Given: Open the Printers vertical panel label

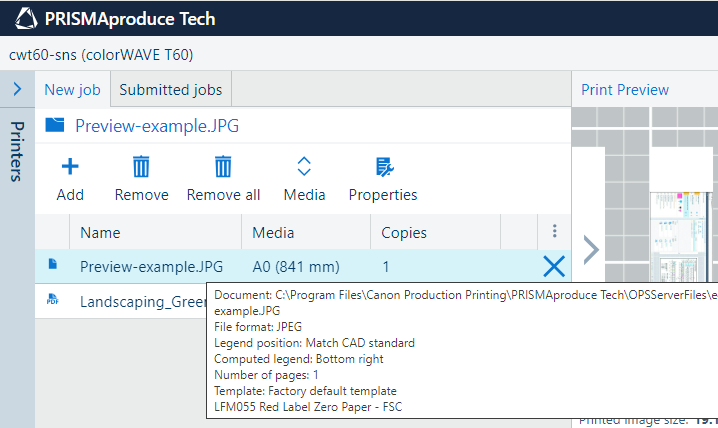Looking at the screenshot, I should [x=17, y=152].
